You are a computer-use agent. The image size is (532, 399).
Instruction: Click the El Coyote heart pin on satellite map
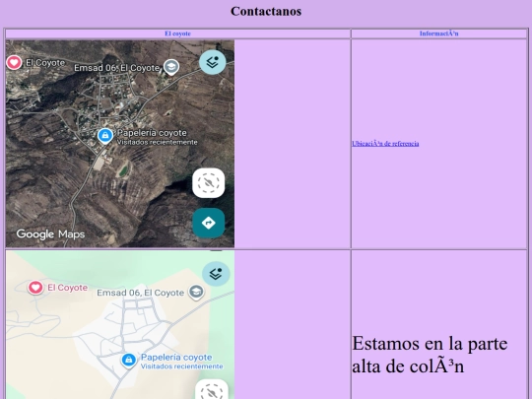click(14, 62)
